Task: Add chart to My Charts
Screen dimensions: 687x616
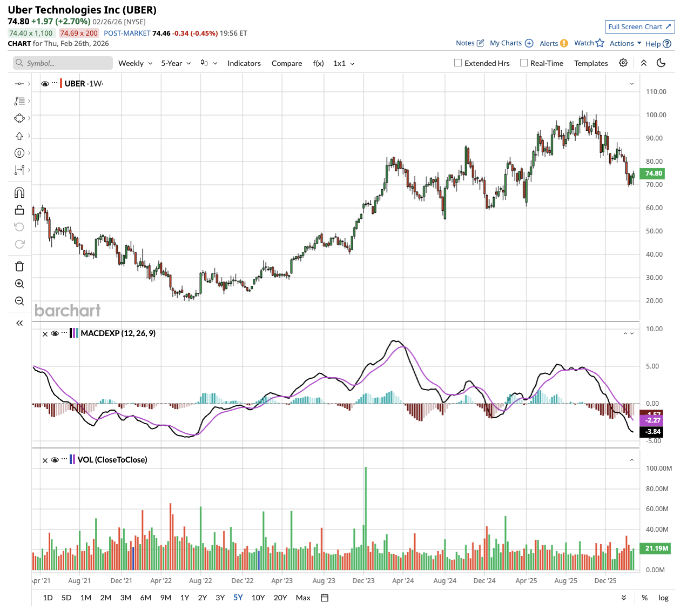Action: [529, 43]
